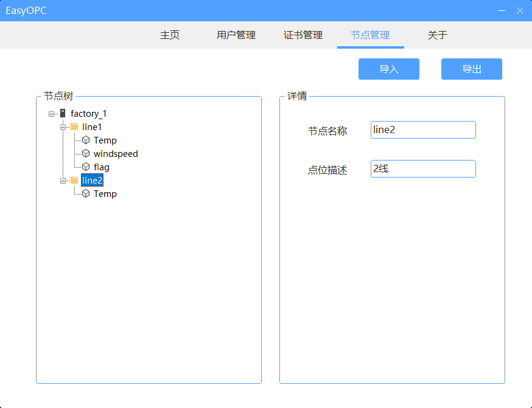The image size is (532, 408).
Task: Collapse the factory_1 tree node
Action: pyautogui.click(x=51, y=113)
